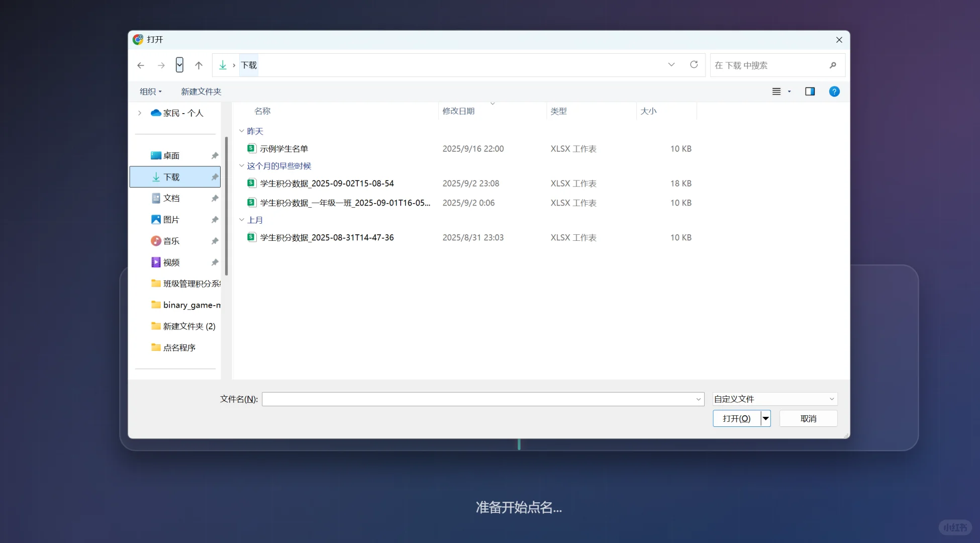Open the 组织 menu
The image size is (980, 543).
[150, 92]
